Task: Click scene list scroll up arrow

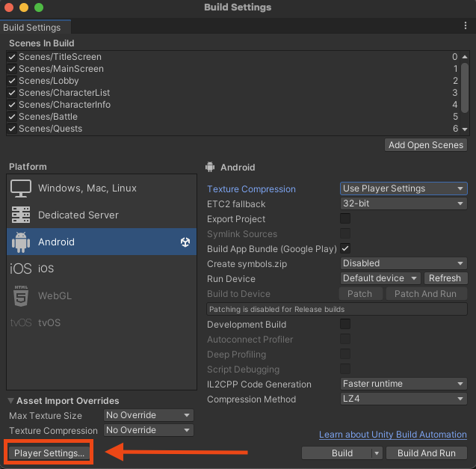Action: 465,57
